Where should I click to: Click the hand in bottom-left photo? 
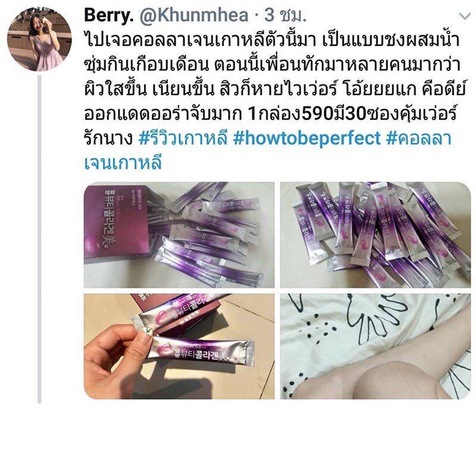[120, 358]
